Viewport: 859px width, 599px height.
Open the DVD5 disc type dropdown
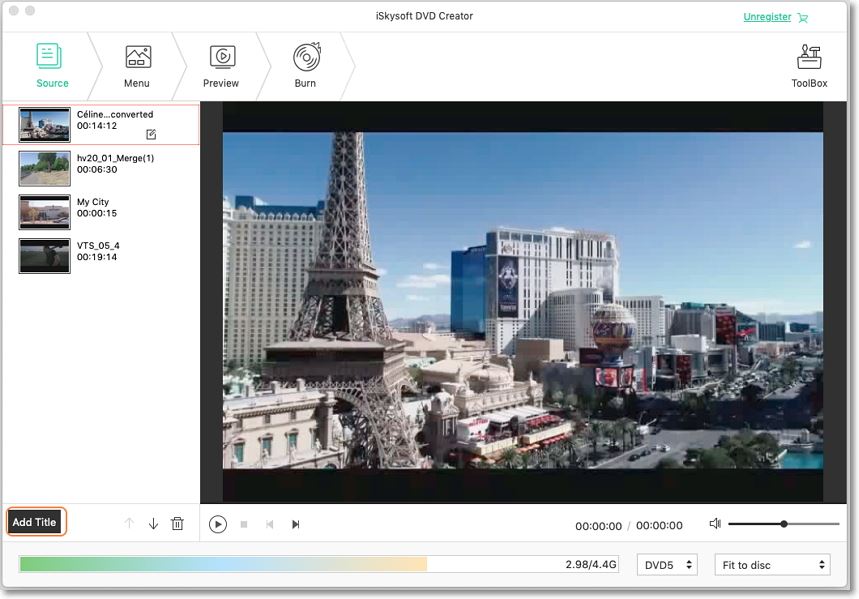pos(666,564)
